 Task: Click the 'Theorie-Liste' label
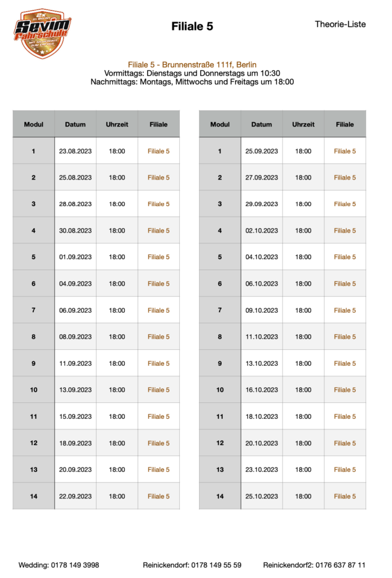tap(340, 24)
